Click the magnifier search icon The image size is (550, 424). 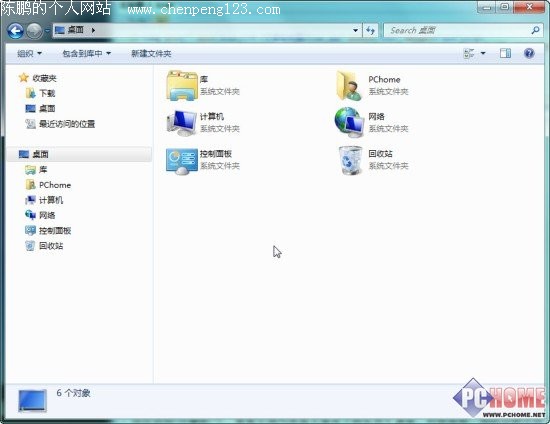point(535,31)
